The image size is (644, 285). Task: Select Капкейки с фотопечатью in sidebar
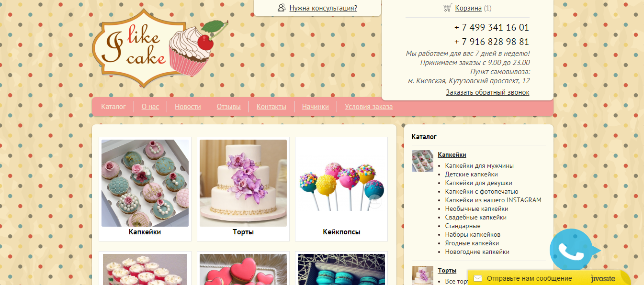(x=481, y=191)
